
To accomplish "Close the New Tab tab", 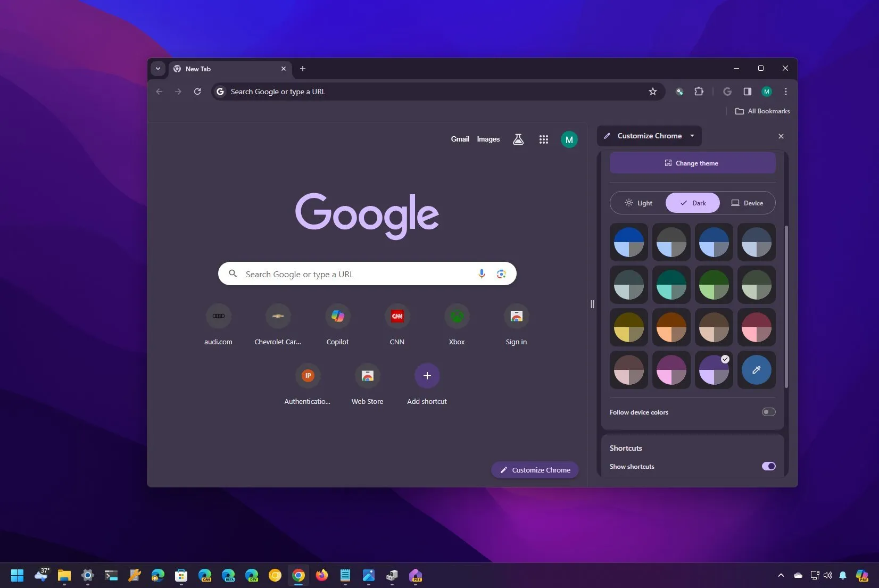I will pos(284,69).
